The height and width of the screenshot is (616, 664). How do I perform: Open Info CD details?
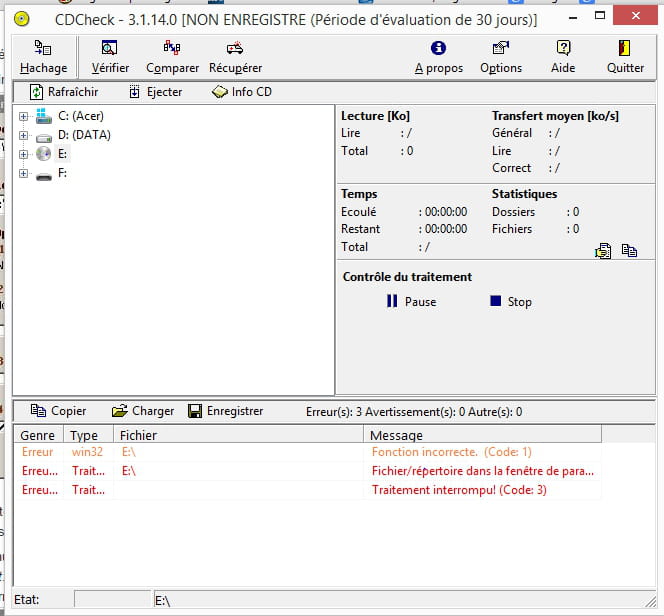[x=242, y=92]
